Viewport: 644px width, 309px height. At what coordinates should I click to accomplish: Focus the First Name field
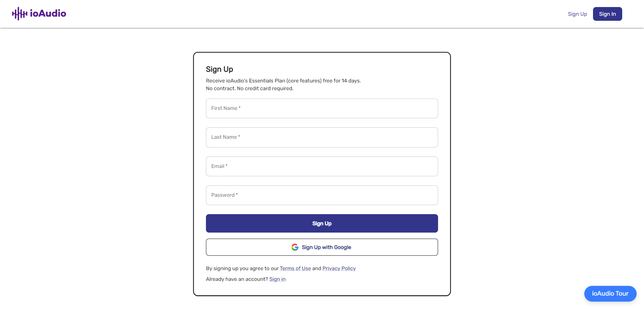tap(322, 108)
